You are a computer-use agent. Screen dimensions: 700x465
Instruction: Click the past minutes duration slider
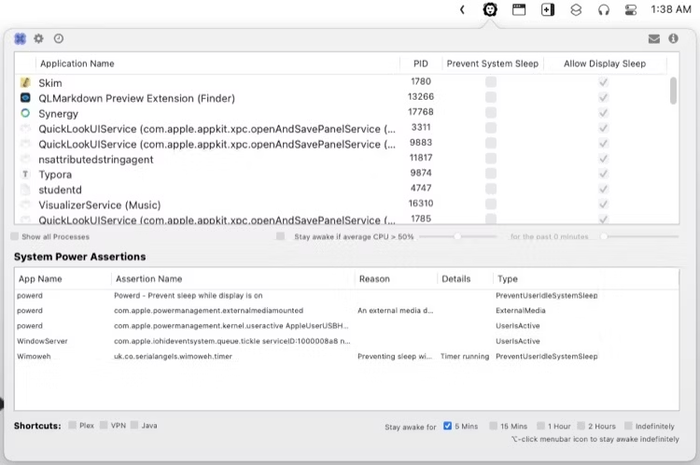641,236
